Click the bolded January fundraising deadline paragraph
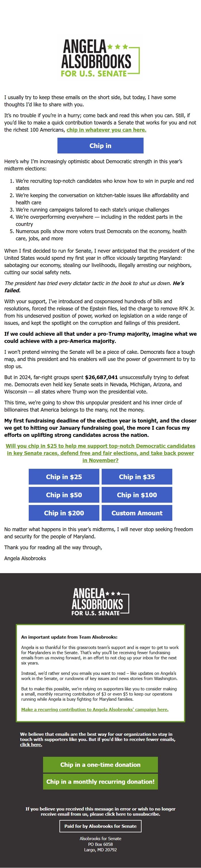201x868 pixels. 100,428
